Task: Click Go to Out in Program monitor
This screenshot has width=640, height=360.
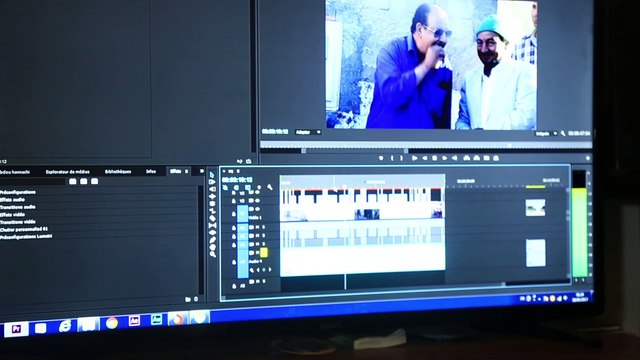Action: pyautogui.click(x=454, y=158)
